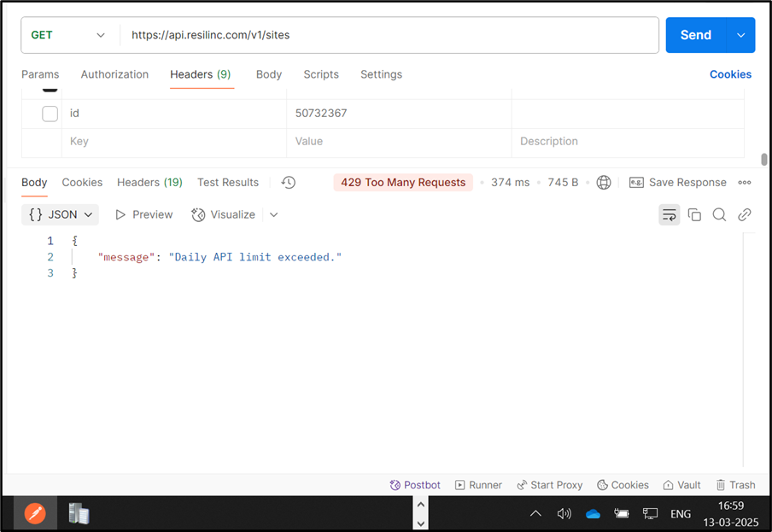772x532 pixels.
Task: Open Postbot in the footer
Action: pos(415,485)
